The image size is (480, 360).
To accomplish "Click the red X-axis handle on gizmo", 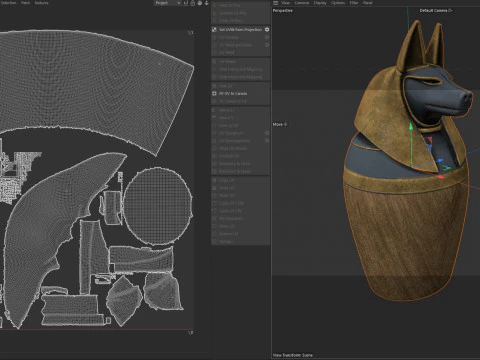I will tap(441, 176).
